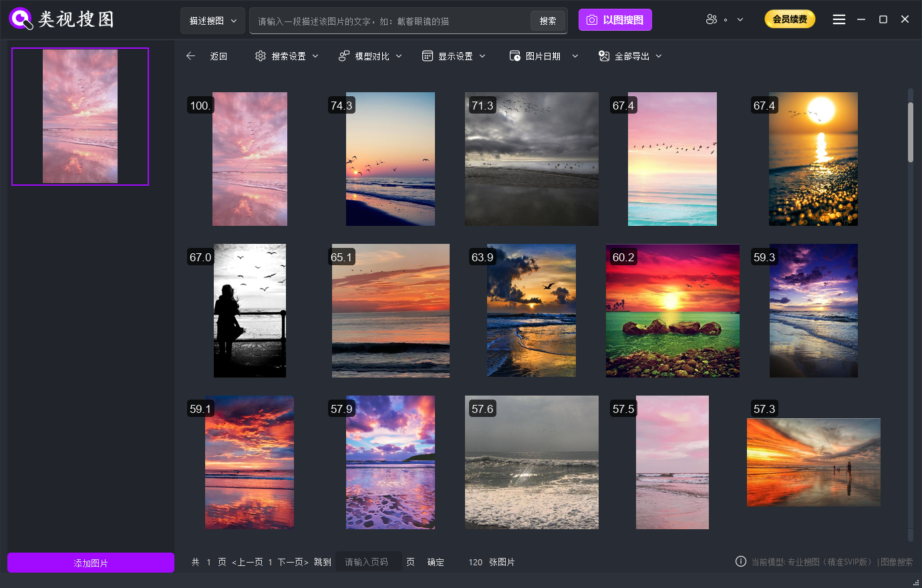Open the user account icon
Viewport: 922px width, 588px height.
712,19
